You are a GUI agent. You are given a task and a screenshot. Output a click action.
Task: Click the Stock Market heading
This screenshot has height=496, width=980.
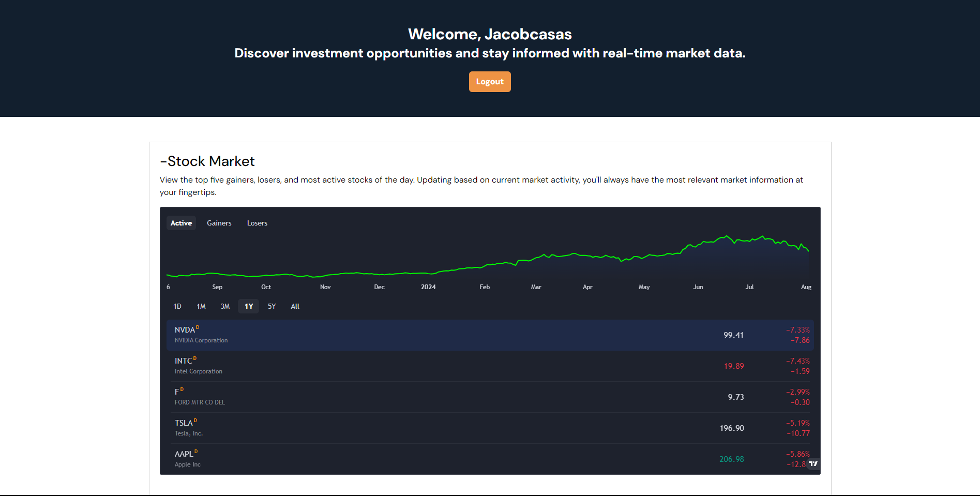207,161
